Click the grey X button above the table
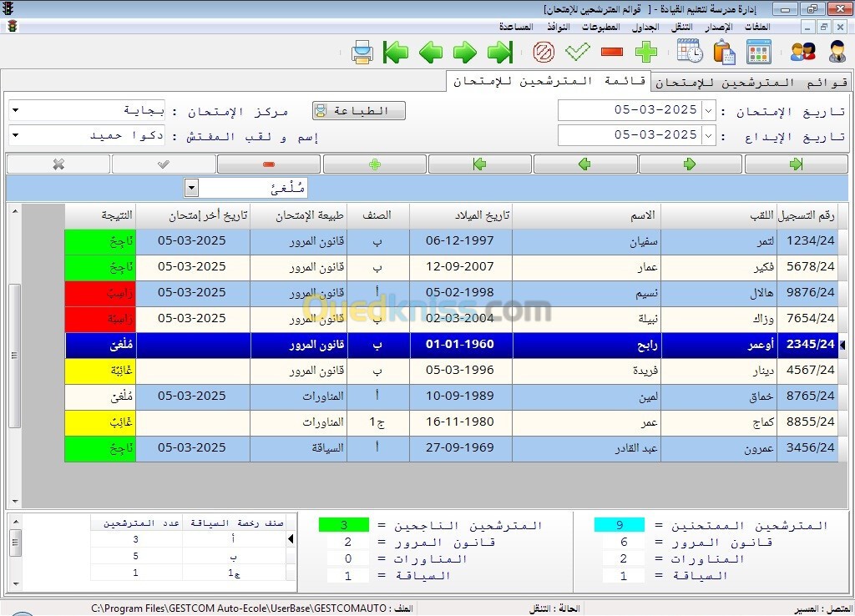 (x=59, y=164)
